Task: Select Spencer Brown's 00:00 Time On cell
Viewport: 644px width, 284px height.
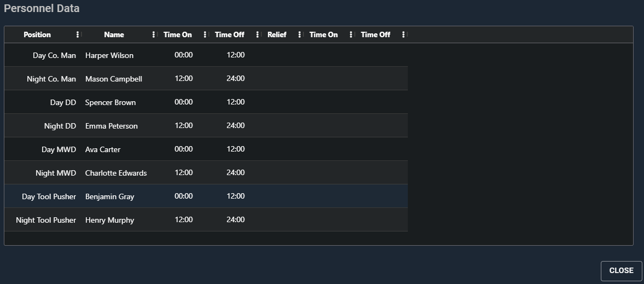Action: coord(184,102)
